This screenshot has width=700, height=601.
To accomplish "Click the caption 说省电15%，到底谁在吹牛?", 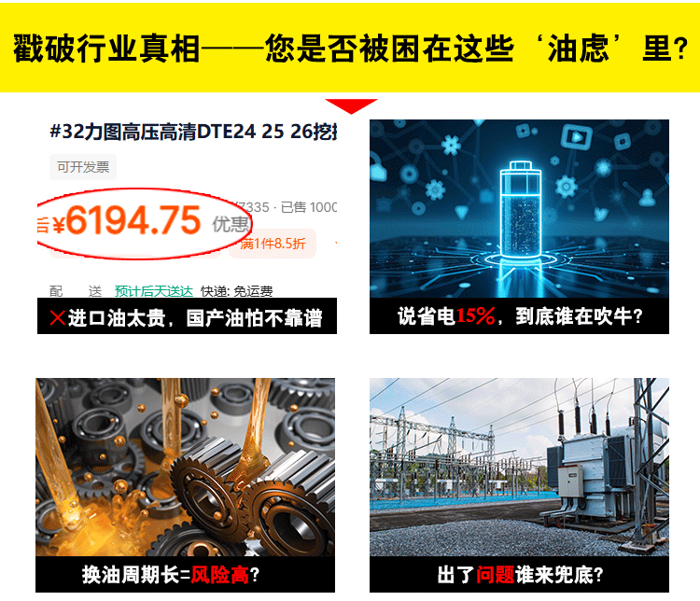I will click(520, 316).
